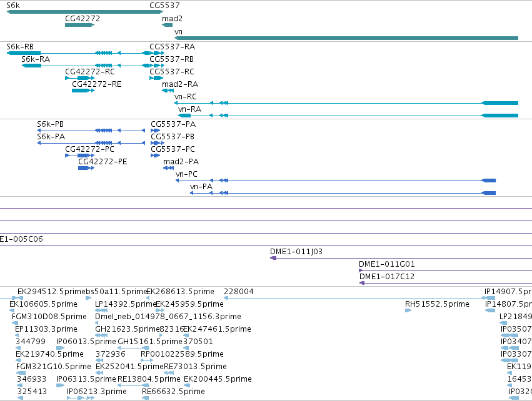Select RP001022589.5prime EST label
Screen dimensions: 532x401
tap(182, 355)
